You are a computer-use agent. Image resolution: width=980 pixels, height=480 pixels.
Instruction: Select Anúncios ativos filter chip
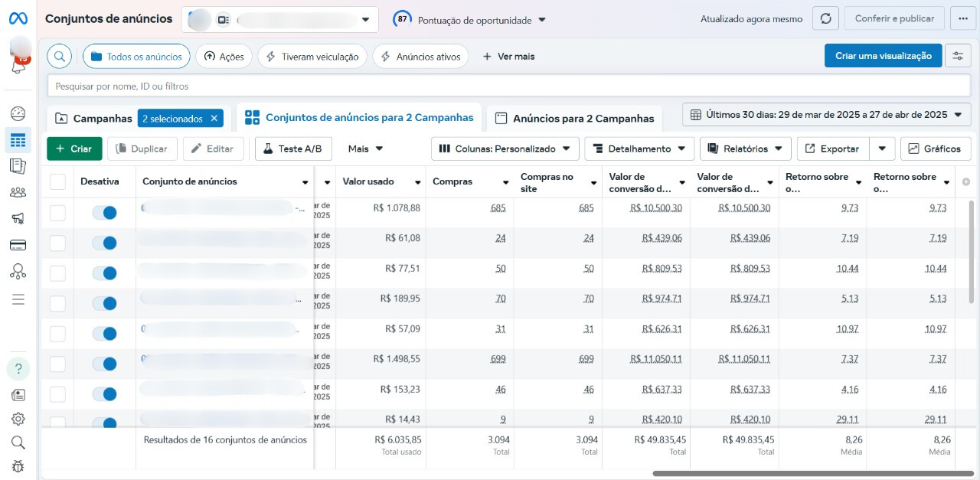click(420, 56)
